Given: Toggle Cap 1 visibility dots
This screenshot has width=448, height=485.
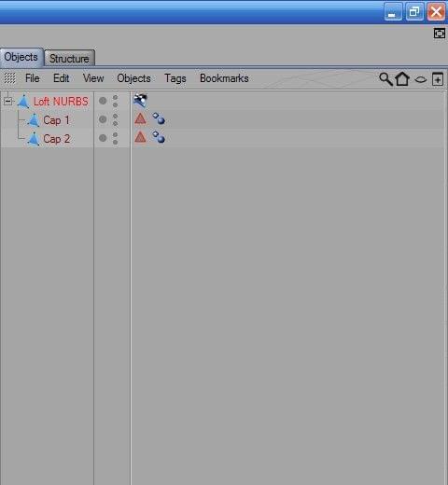Looking at the screenshot, I should coord(115,119).
